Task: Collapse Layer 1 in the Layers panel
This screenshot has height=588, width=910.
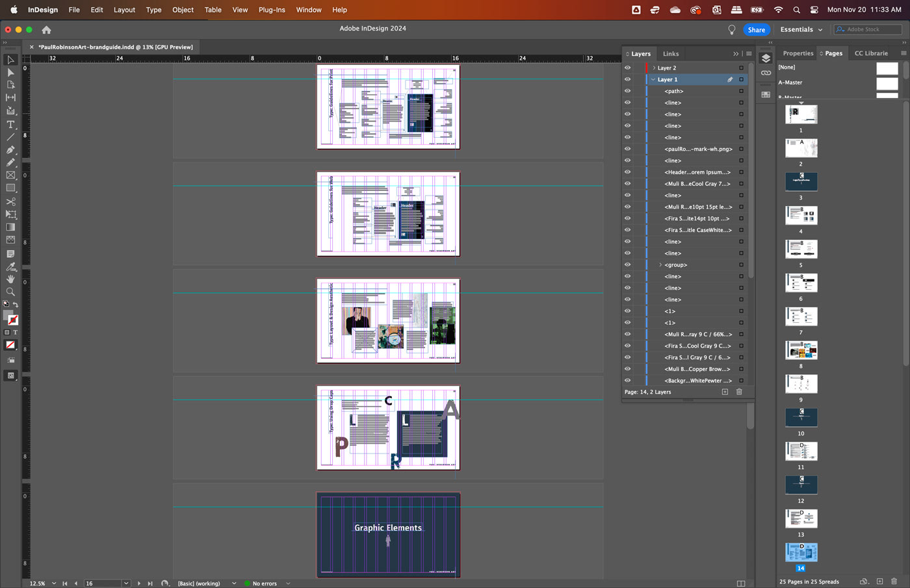Action: coord(653,79)
